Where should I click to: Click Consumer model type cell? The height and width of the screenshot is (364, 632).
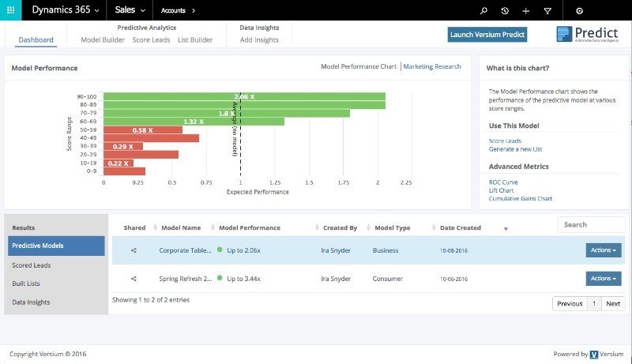(387, 279)
